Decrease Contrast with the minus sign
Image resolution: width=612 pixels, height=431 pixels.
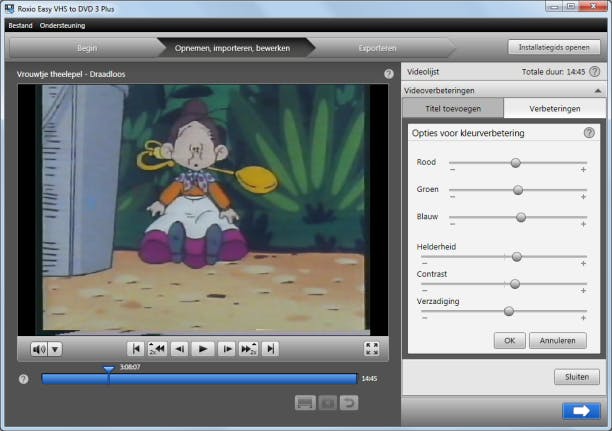point(425,291)
